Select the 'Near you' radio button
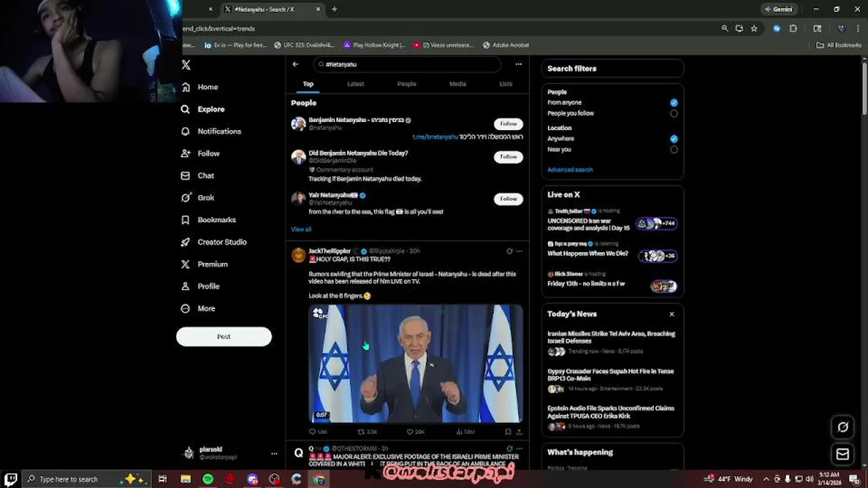 point(673,150)
